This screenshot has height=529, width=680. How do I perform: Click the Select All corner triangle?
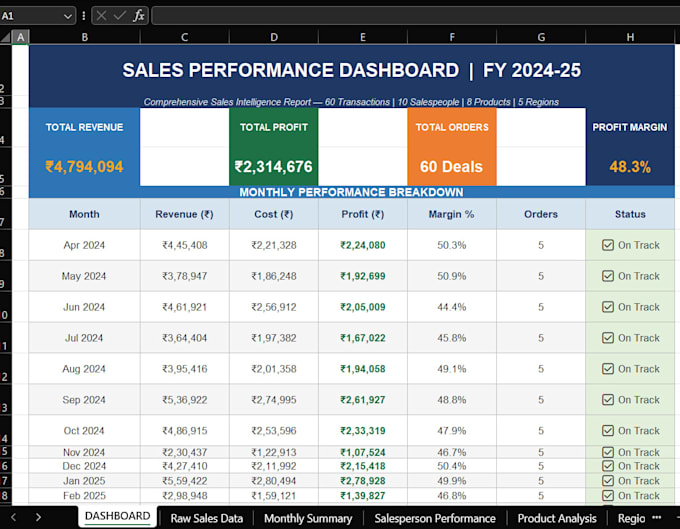tap(5, 37)
